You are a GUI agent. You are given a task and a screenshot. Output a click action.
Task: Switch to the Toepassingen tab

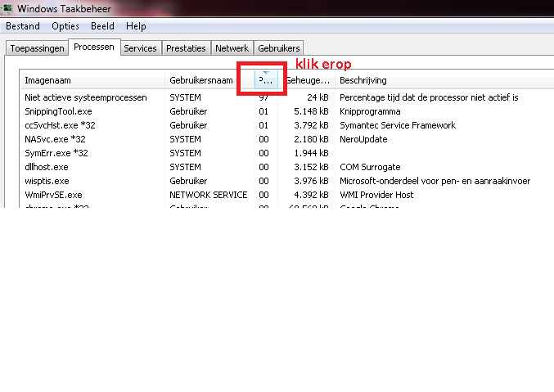click(x=37, y=48)
